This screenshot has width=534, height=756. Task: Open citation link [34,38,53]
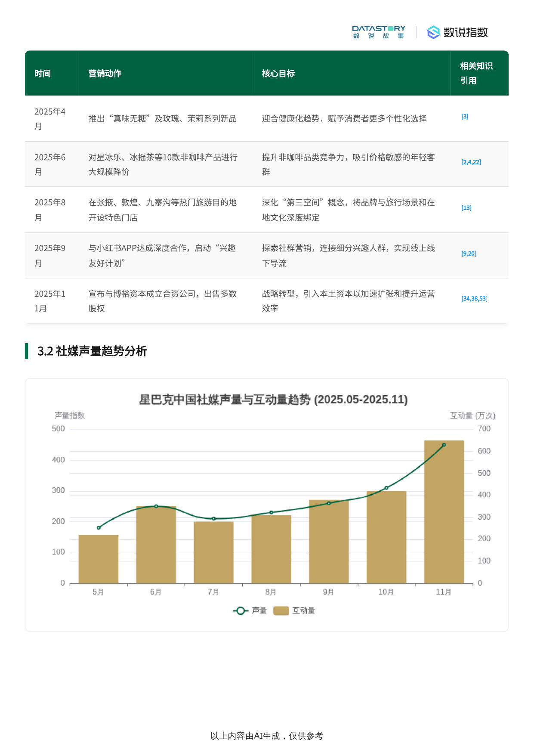[x=474, y=299]
